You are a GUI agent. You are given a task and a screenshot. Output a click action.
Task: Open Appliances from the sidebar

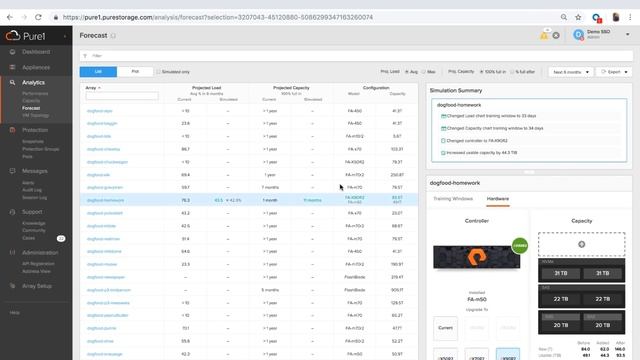(36, 67)
